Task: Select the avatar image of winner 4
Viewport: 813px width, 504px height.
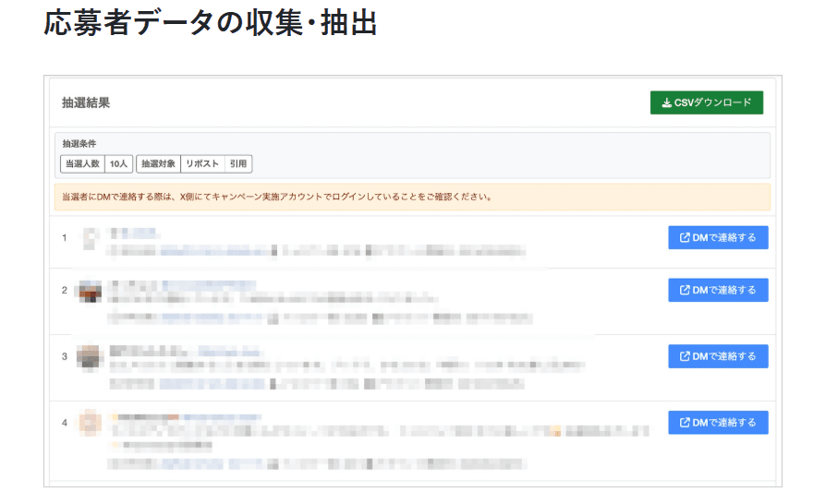Action: tap(89, 423)
